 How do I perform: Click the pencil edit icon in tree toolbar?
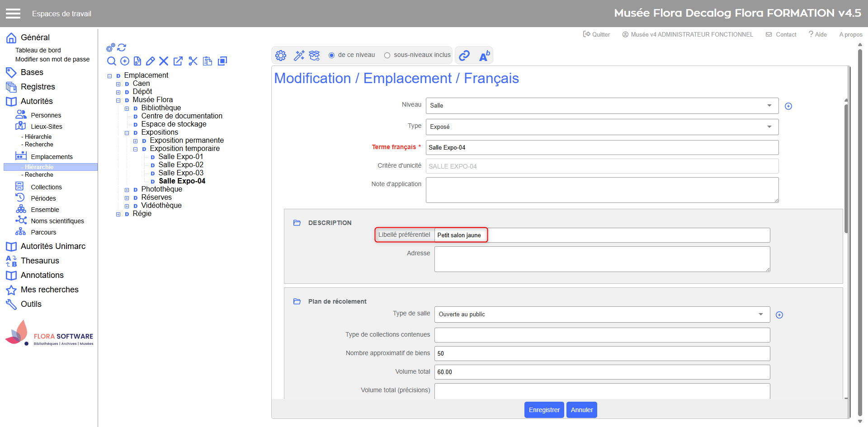(x=151, y=61)
